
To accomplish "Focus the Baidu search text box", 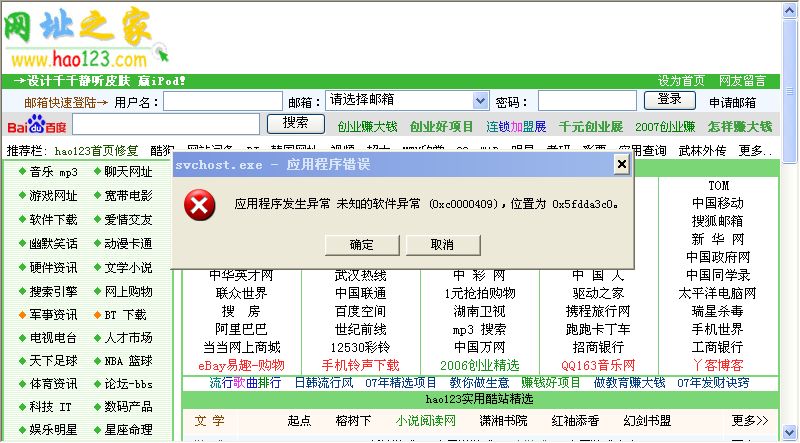I will pos(166,124).
